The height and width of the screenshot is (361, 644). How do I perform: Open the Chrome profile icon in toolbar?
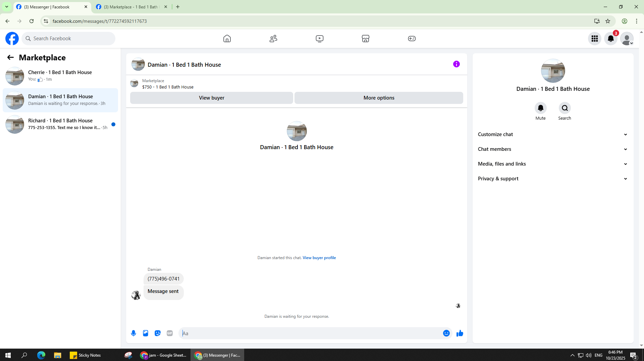[x=625, y=21]
